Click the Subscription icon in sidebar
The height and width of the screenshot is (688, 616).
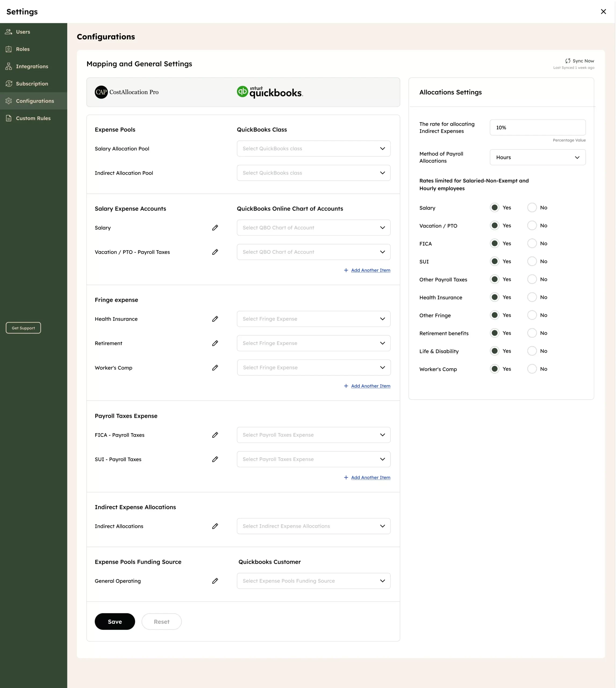[x=8, y=84]
